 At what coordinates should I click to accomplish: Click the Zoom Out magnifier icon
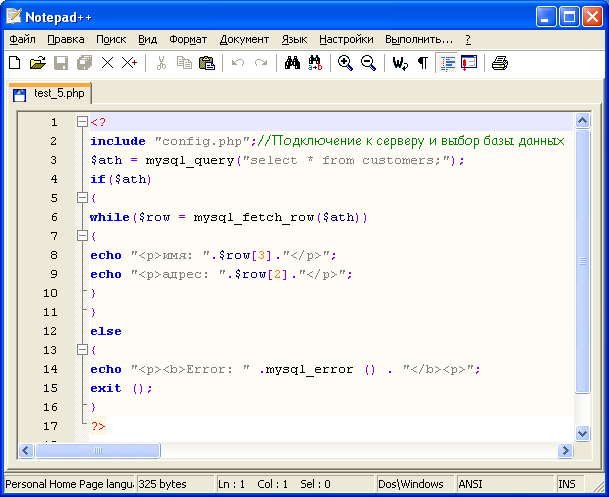(x=368, y=63)
